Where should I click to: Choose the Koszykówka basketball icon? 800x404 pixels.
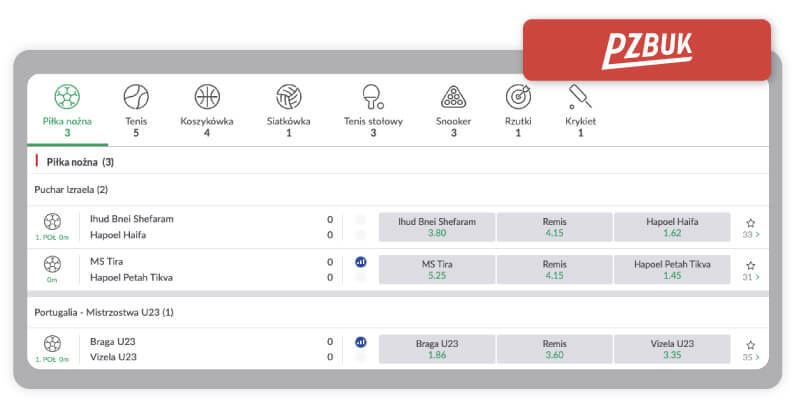coord(207,97)
